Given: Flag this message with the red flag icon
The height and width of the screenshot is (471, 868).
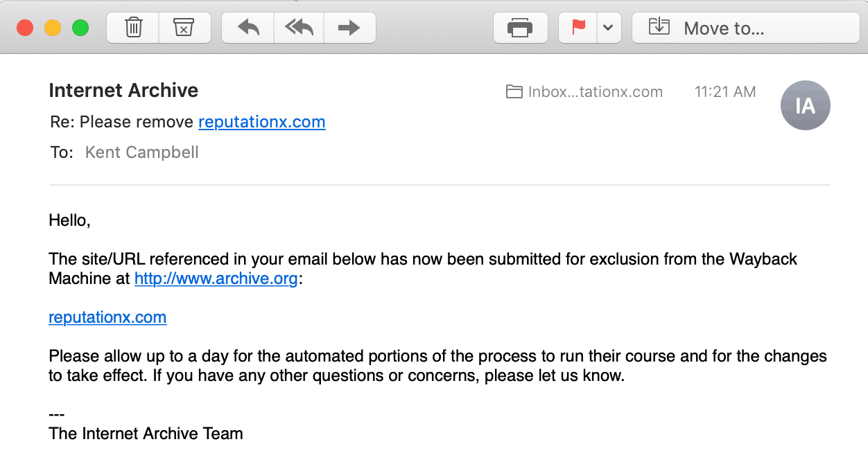Looking at the screenshot, I should click(x=577, y=27).
